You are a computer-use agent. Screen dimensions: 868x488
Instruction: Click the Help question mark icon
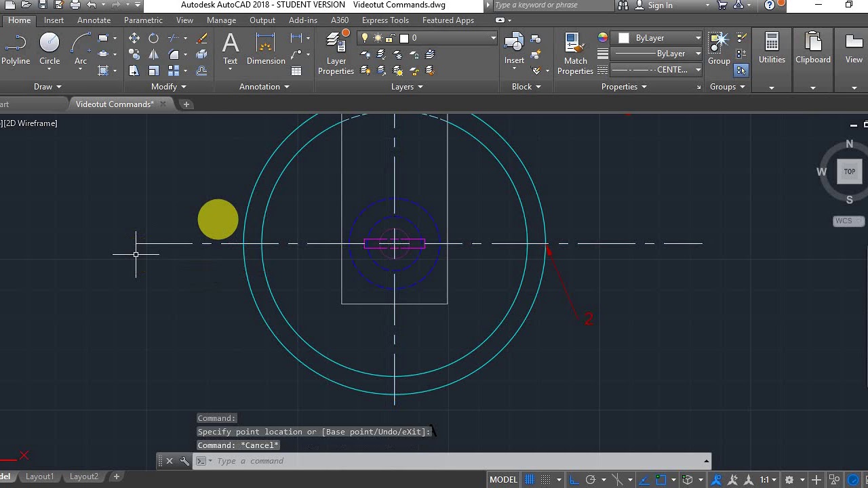click(x=770, y=5)
